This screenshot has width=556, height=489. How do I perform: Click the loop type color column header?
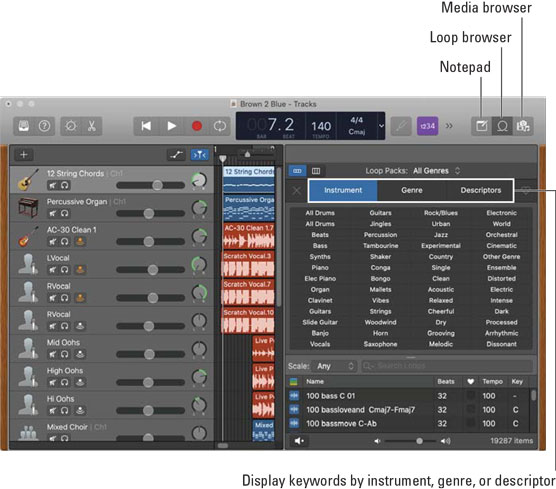click(294, 382)
